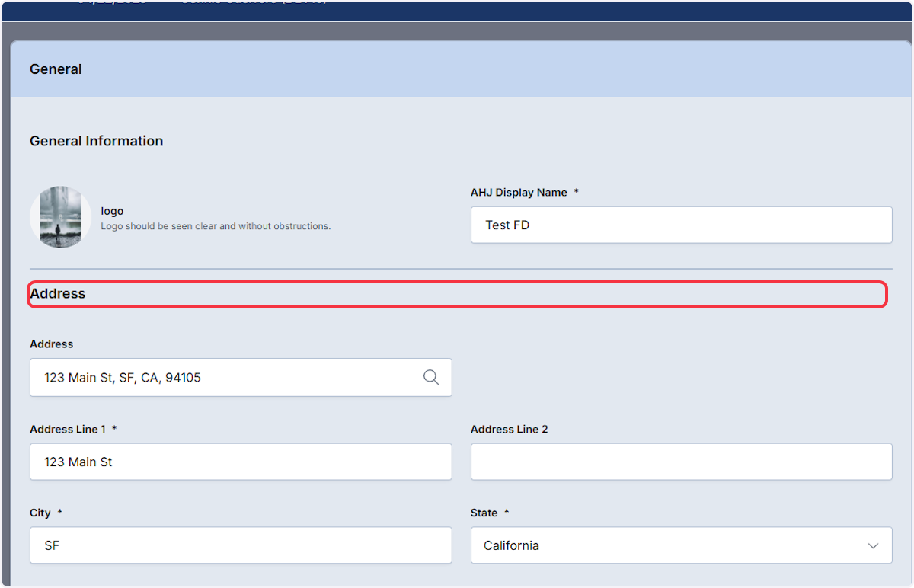Click the State label
This screenshot has width=914, height=588.
point(484,513)
